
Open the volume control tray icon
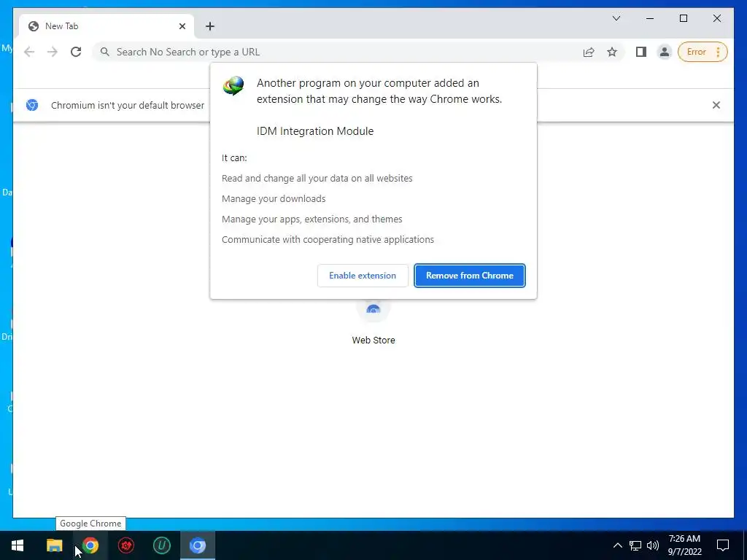653,545
